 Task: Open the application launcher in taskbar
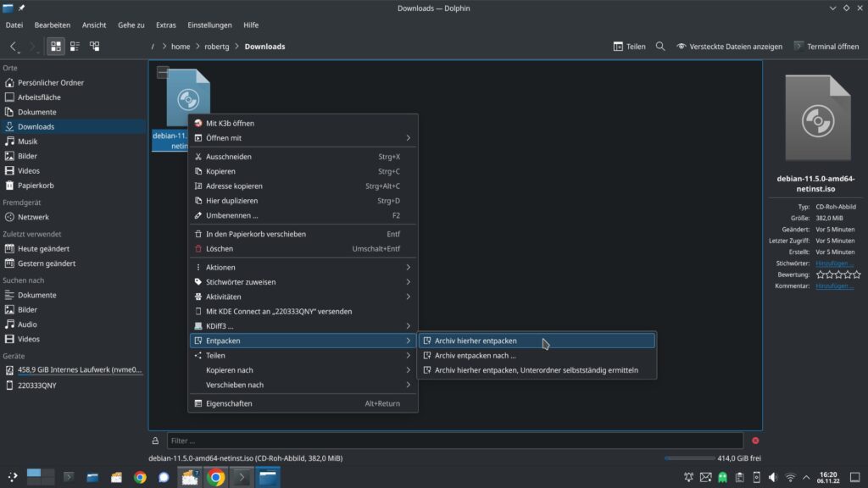click(12, 477)
